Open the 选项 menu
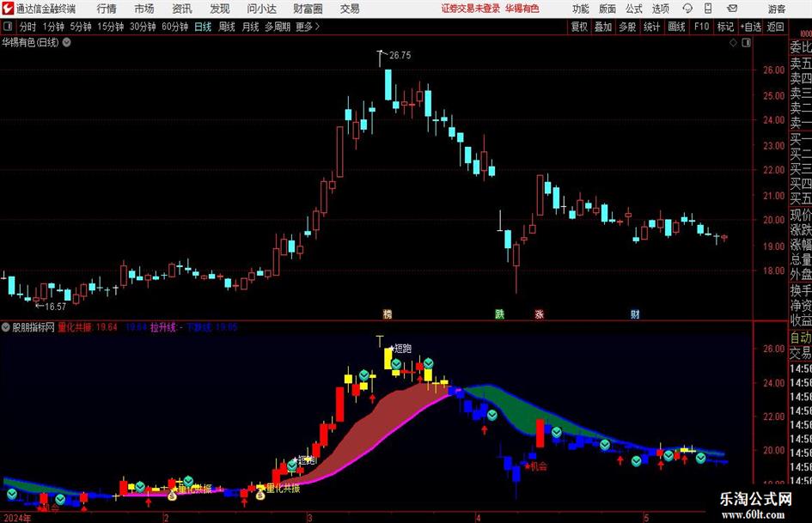This screenshot has width=812, height=523. pyautogui.click(x=660, y=9)
